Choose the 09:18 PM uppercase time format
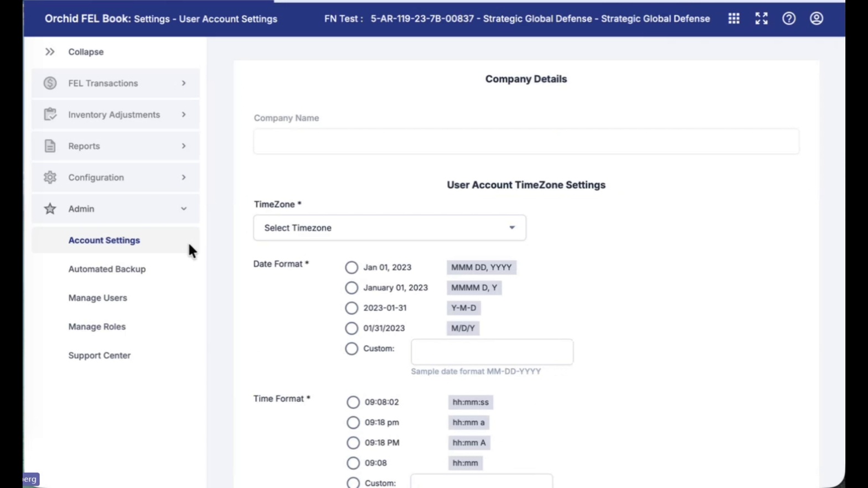The image size is (868, 488). pos(353,443)
